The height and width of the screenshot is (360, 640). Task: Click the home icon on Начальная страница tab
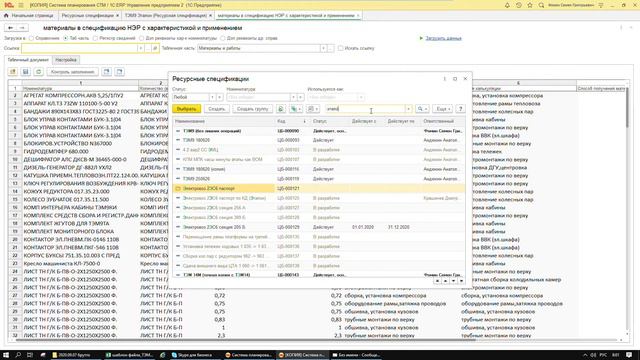(6, 16)
